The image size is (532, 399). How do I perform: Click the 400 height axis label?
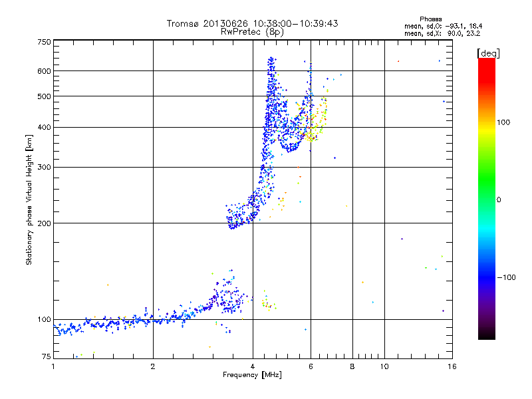[44, 128]
